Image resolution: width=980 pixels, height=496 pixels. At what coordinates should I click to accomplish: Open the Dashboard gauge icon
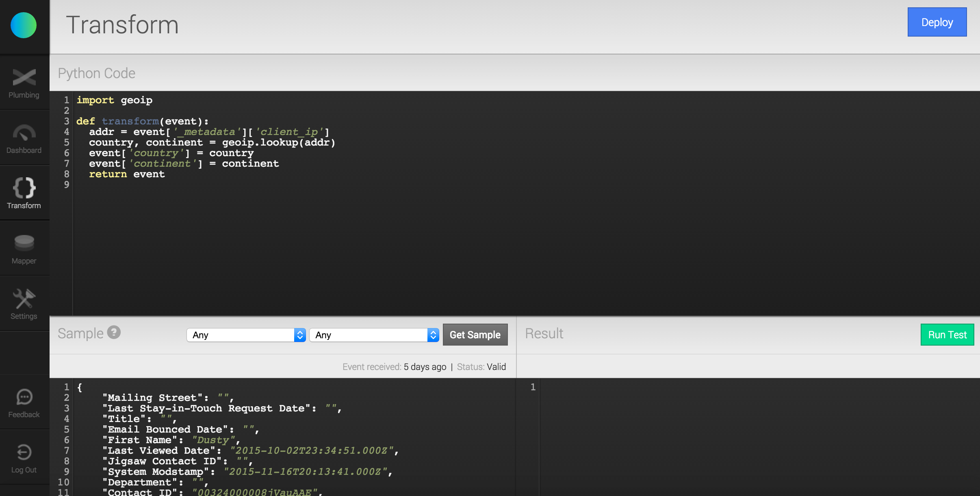pyautogui.click(x=24, y=133)
